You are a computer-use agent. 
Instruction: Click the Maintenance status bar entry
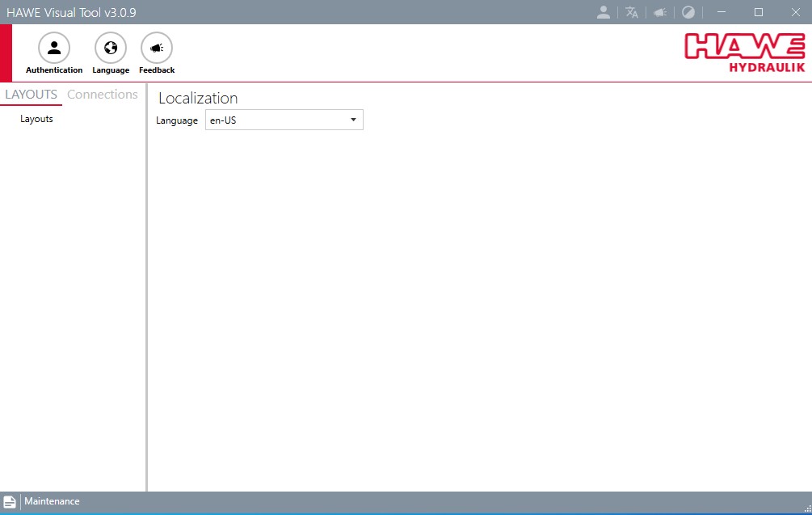pyautogui.click(x=52, y=501)
